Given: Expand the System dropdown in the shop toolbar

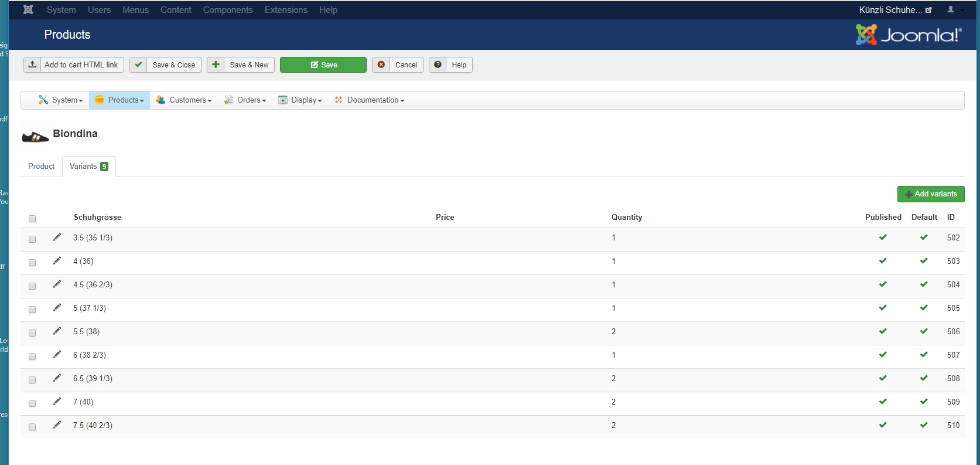Looking at the screenshot, I should 60,100.
